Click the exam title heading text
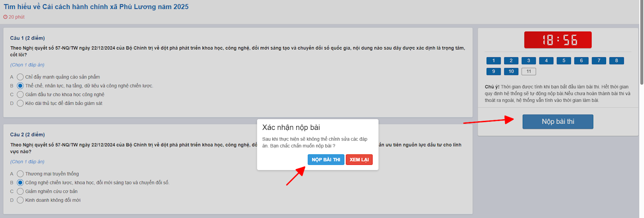Screen dimensions: 644x218 click(96, 7)
